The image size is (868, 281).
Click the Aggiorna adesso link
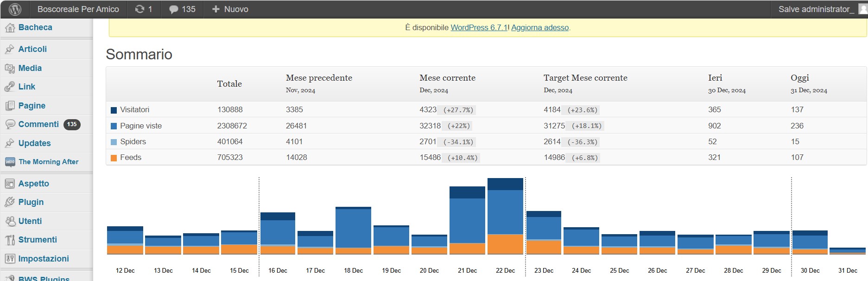(x=540, y=27)
